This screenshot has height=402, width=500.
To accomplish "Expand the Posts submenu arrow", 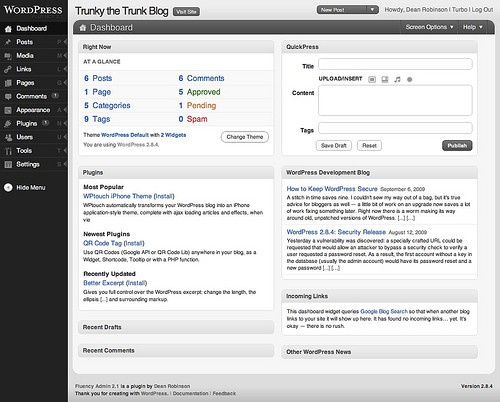I will (x=65, y=42).
